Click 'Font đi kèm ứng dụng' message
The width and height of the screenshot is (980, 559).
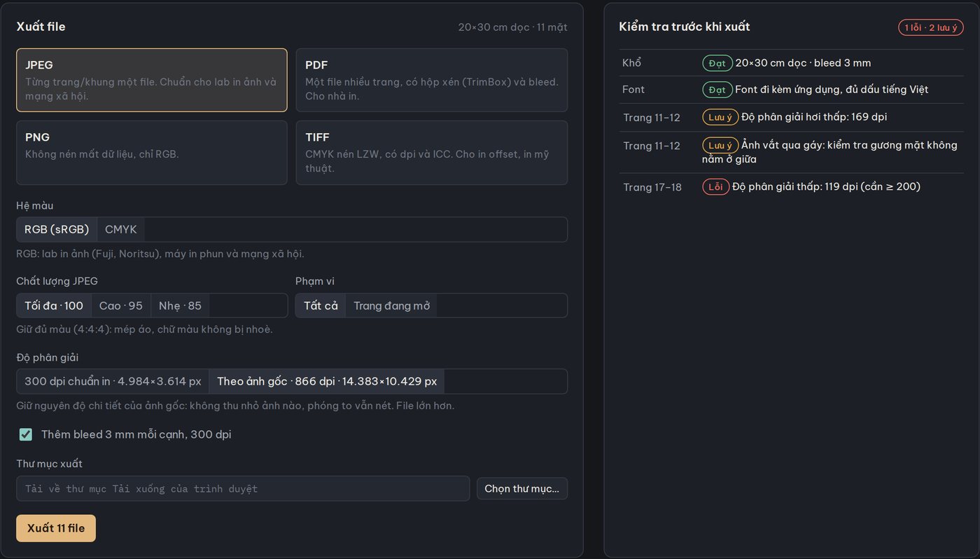point(832,90)
